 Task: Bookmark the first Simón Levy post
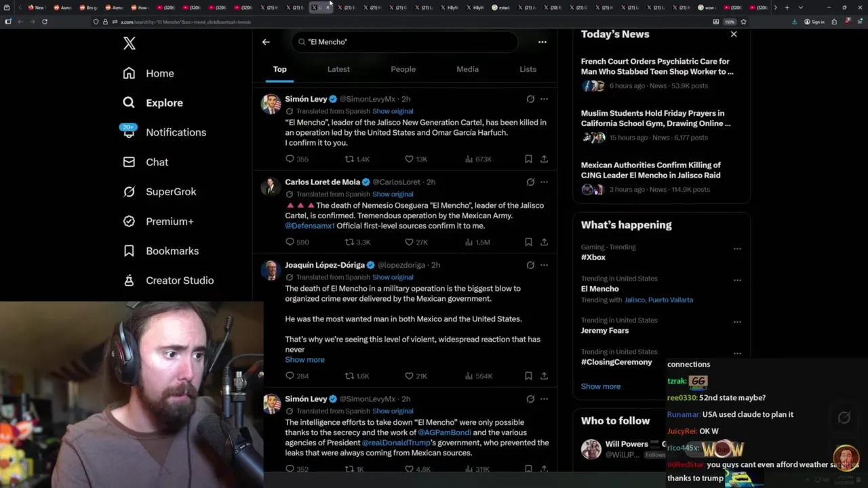(528, 159)
